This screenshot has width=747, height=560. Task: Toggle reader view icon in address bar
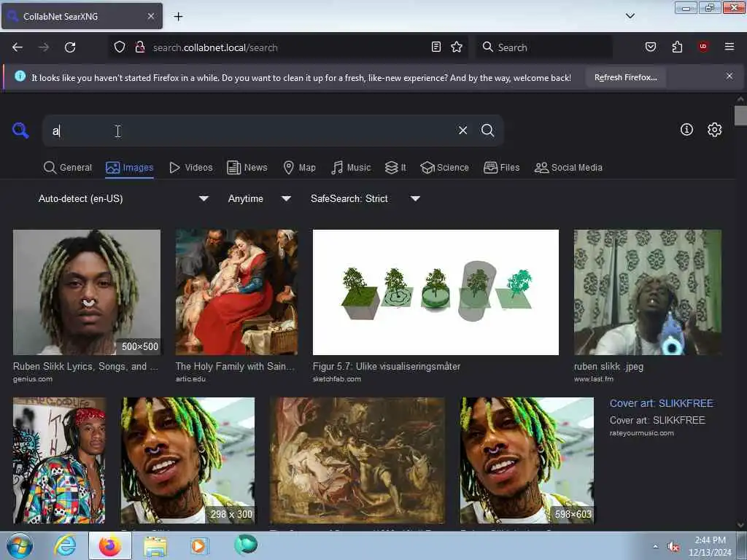point(436,47)
